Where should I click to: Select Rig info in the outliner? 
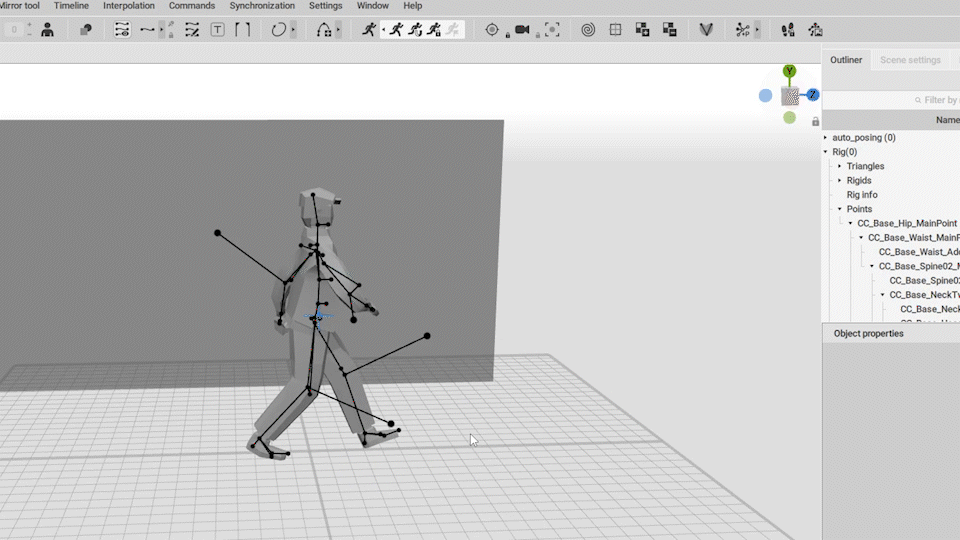pyautogui.click(x=861, y=195)
